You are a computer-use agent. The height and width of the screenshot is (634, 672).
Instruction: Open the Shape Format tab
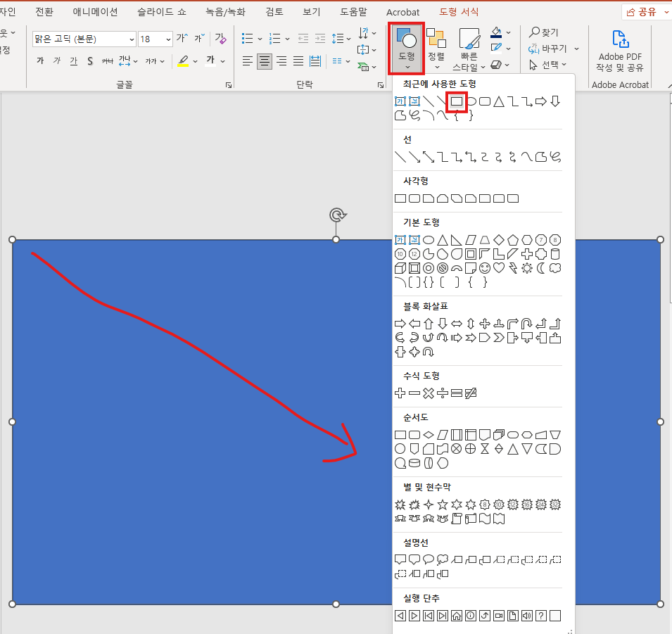point(459,12)
